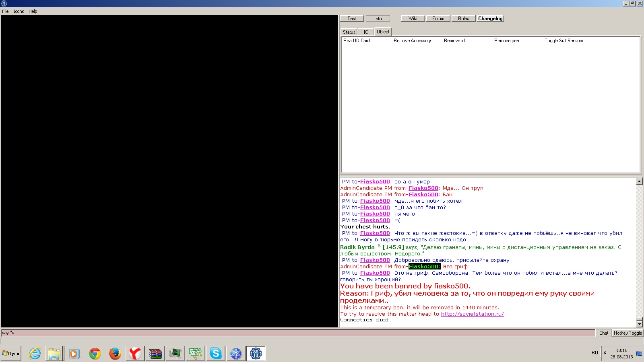The height and width of the screenshot is (362, 644).
Task: Open the SS13 taskbar icon
Action: pyautogui.click(x=256, y=354)
